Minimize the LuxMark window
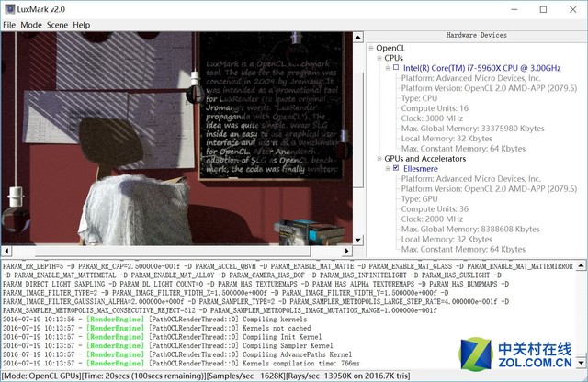588x382 pixels. point(506,8)
